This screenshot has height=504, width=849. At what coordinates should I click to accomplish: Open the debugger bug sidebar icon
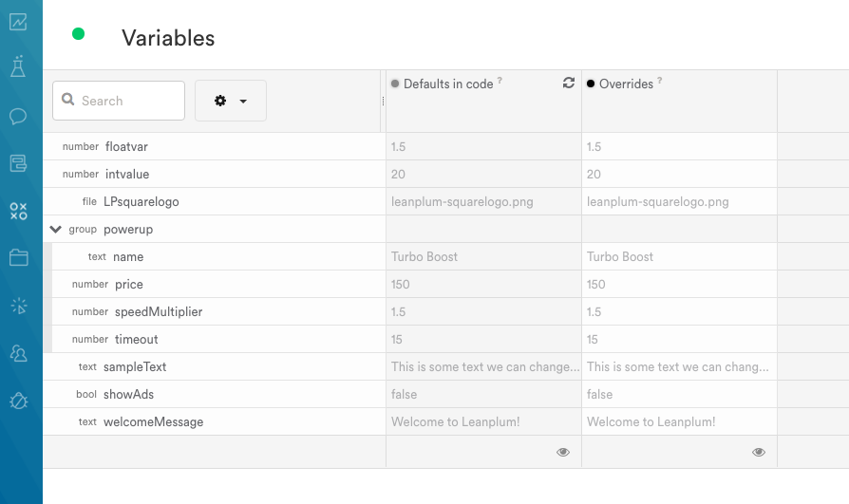[18, 401]
